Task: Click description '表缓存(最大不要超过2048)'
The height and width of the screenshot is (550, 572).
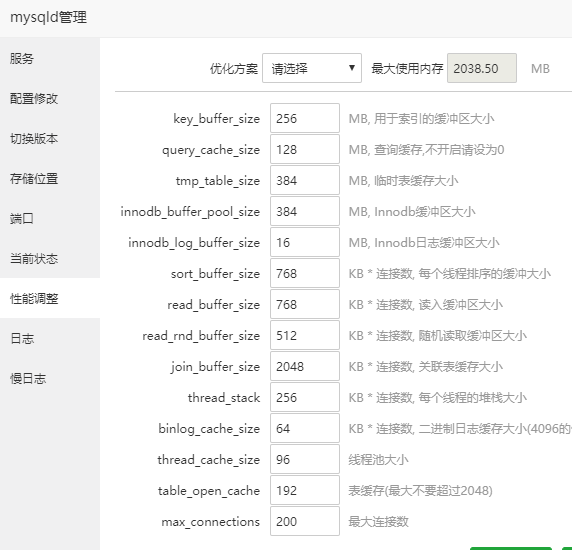Action: (x=420, y=491)
